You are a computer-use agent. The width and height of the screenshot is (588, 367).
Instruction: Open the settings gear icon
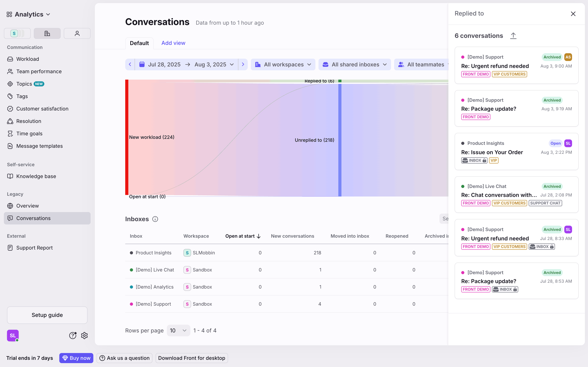click(84, 336)
